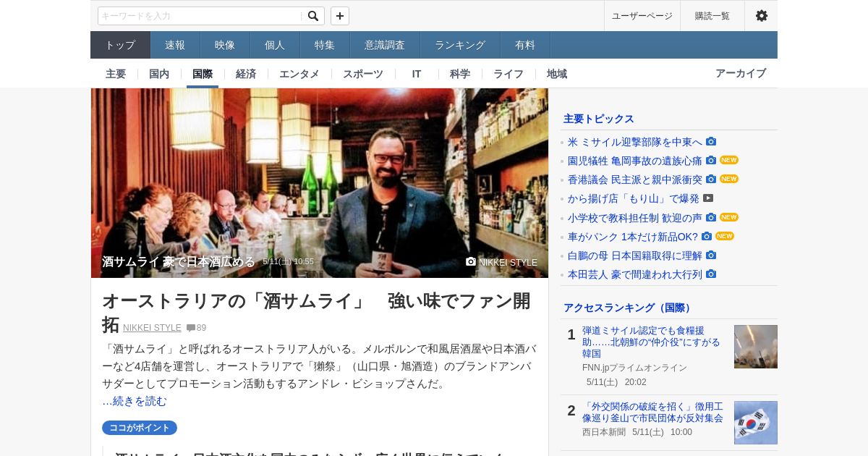Screen dimensions: 868x456
Task: Click missile thumbnail of ranking 1
Action: pos(756,347)
